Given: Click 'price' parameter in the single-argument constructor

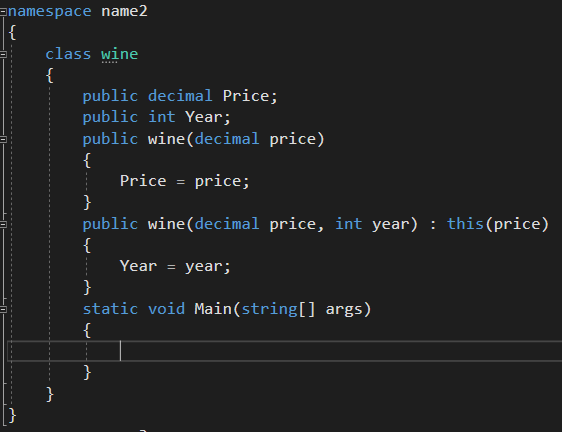Looking at the screenshot, I should tap(292, 140).
